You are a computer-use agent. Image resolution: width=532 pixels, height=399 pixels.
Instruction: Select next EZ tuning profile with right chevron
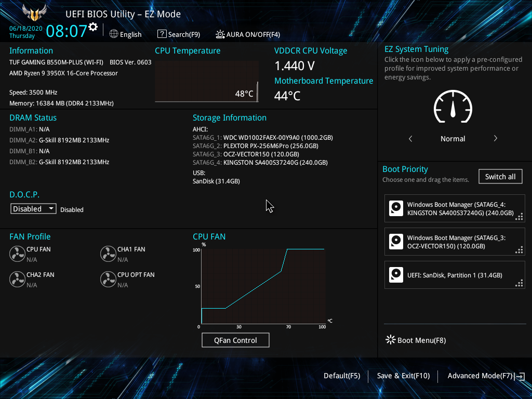point(495,138)
